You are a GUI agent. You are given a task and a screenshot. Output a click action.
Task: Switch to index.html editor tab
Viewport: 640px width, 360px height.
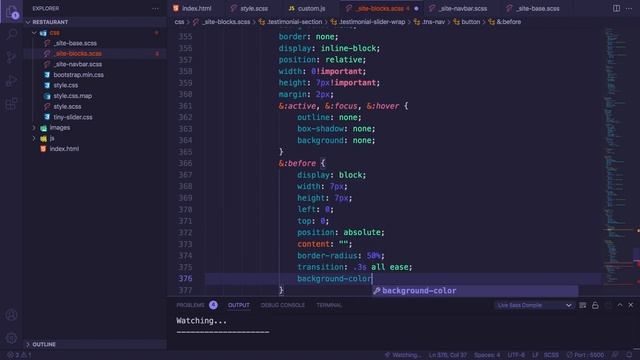(192, 8)
